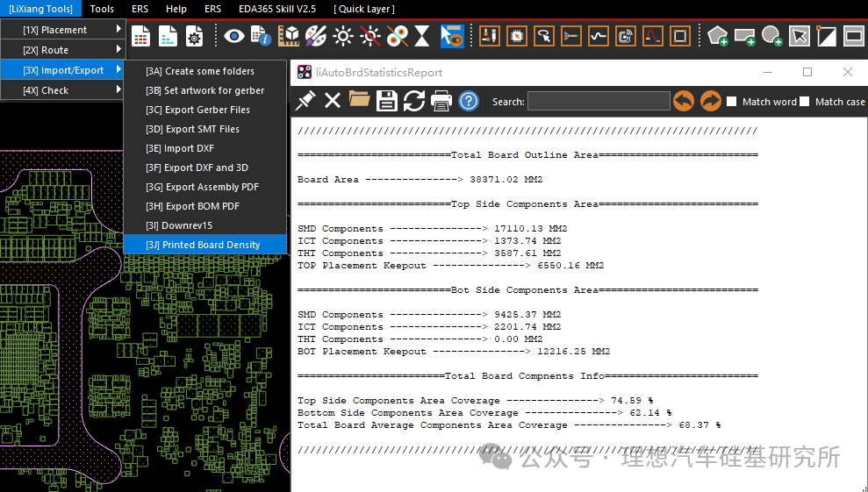This screenshot has width=868, height=492.
Task: Open the blue help question mark icon
Action: (x=469, y=101)
